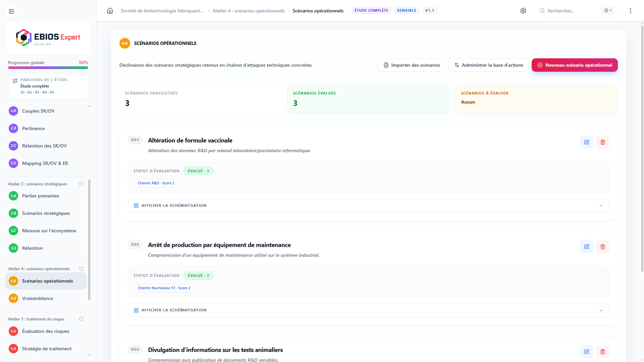Click breadcrumb Atelier 4 : scénarios opérationnels
644x362 pixels.
point(249,11)
